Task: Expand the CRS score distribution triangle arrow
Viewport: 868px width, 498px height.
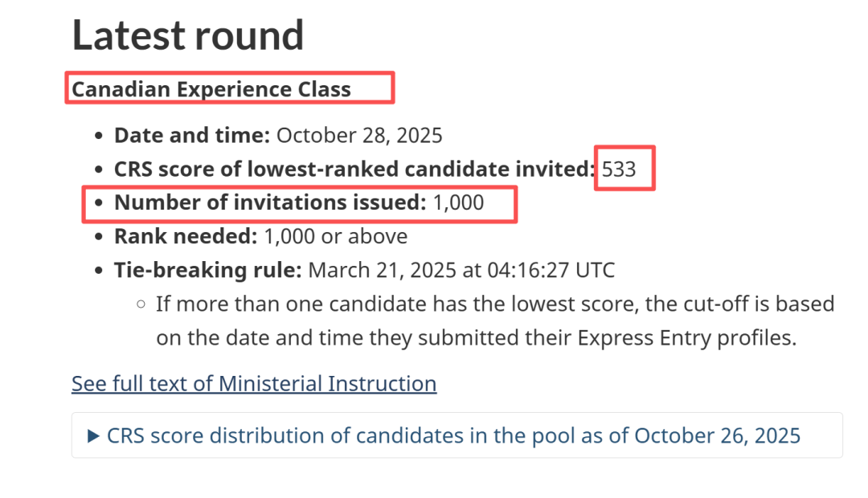Action: click(93, 436)
